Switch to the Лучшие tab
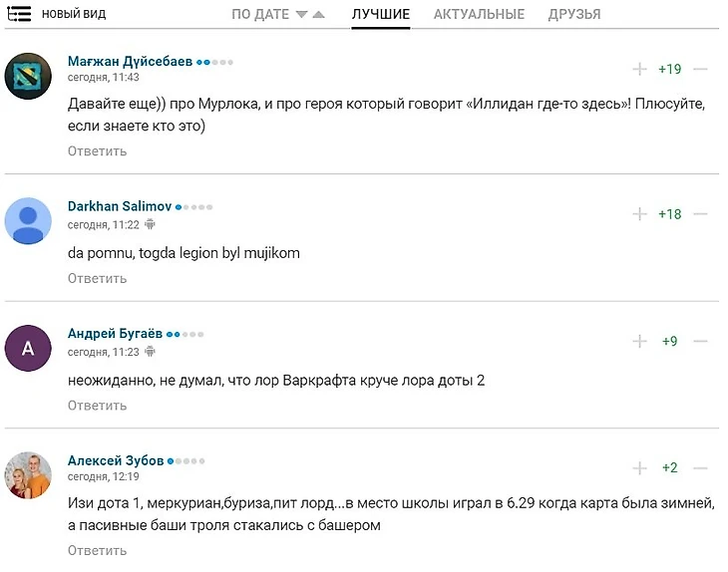 point(380,15)
